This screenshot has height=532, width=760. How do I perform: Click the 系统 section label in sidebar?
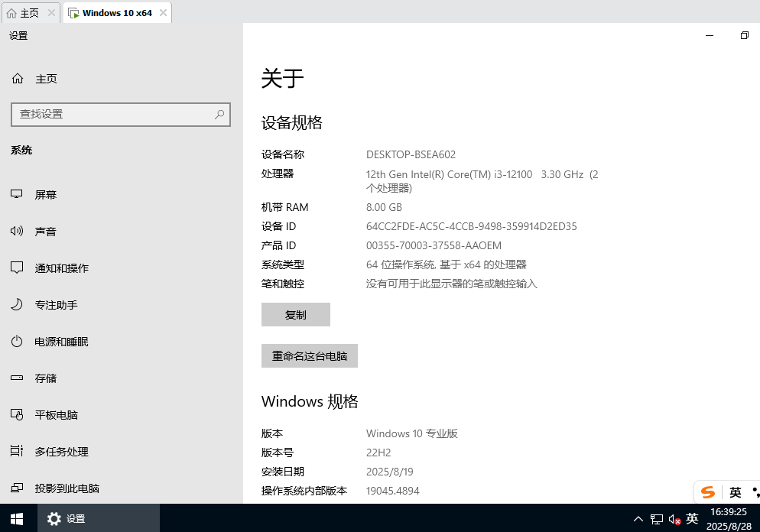[x=21, y=151]
